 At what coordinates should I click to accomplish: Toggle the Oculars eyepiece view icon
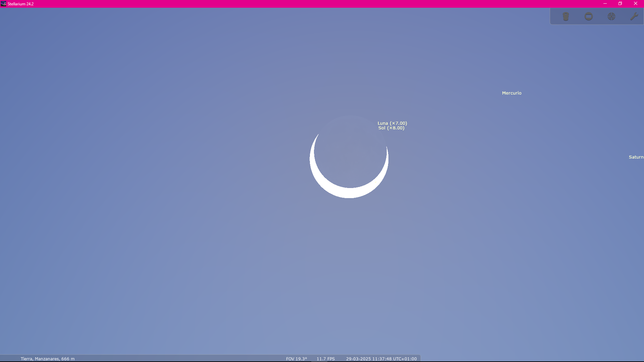(x=566, y=16)
